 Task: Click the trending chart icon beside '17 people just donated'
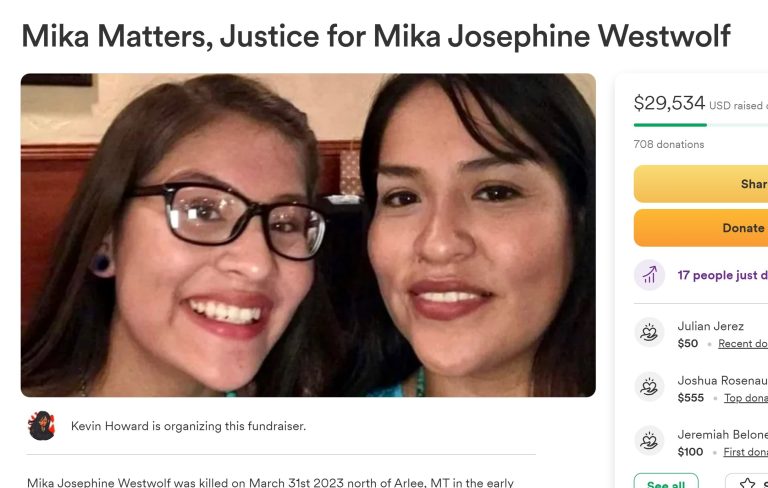(x=649, y=275)
